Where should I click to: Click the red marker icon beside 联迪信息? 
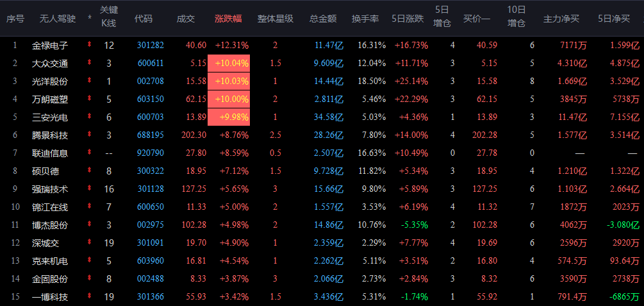point(90,153)
